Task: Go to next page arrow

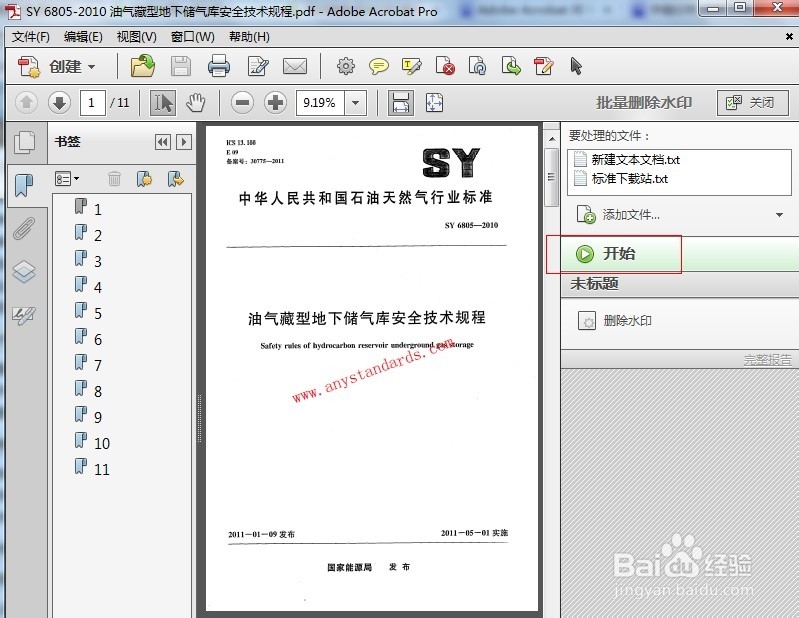Action: click(x=59, y=103)
